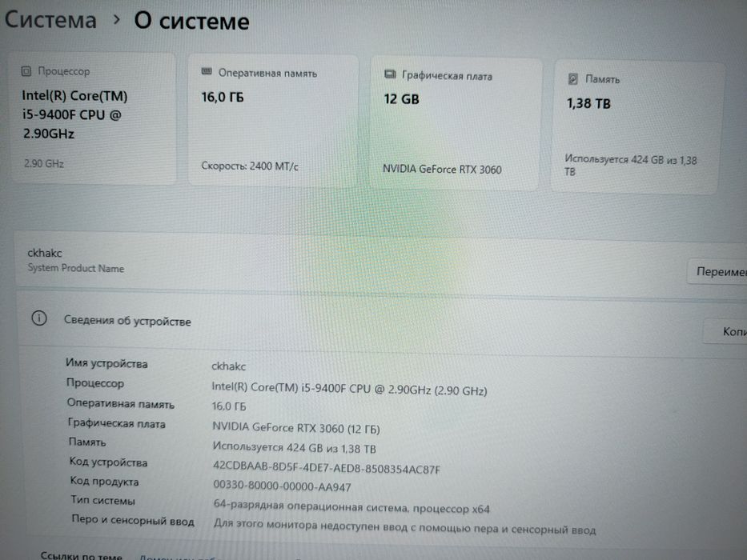Click the Имя устройства row label
Image resolution: width=747 pixels, height=560 pixels.
[x=106, y=363]
